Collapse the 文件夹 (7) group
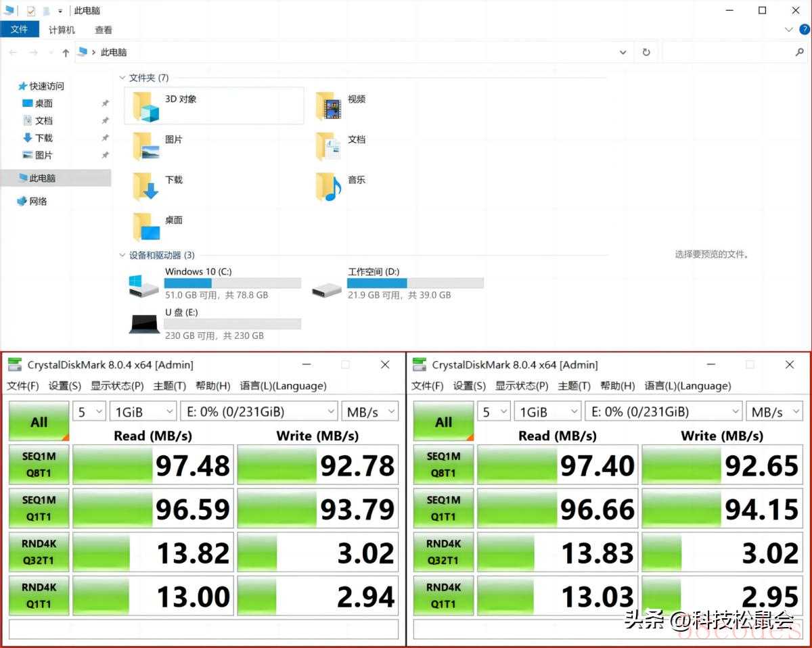Image resolution: width=812 pixels, height=648 pixels. 122,78
